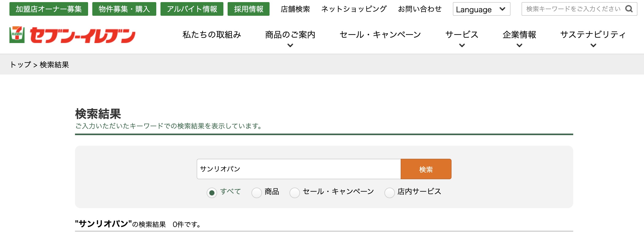
Task: Open the 私たちの取組み navigation item
Action: 211,34
